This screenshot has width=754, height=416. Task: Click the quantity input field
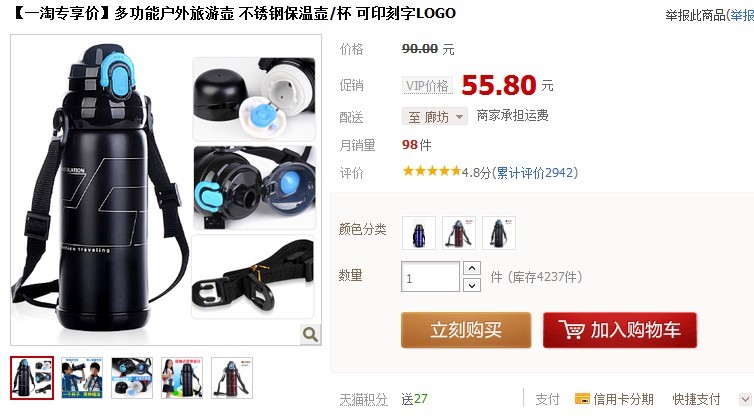(430, 277)
